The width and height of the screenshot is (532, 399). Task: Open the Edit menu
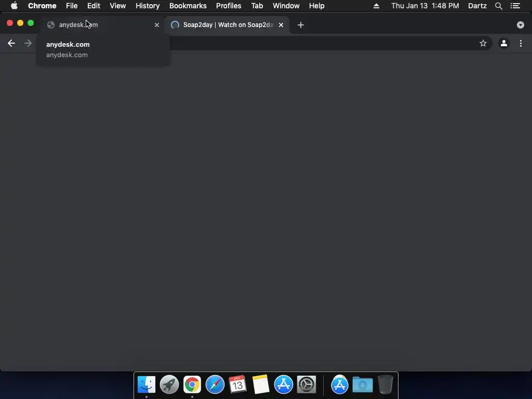(94, 6)
